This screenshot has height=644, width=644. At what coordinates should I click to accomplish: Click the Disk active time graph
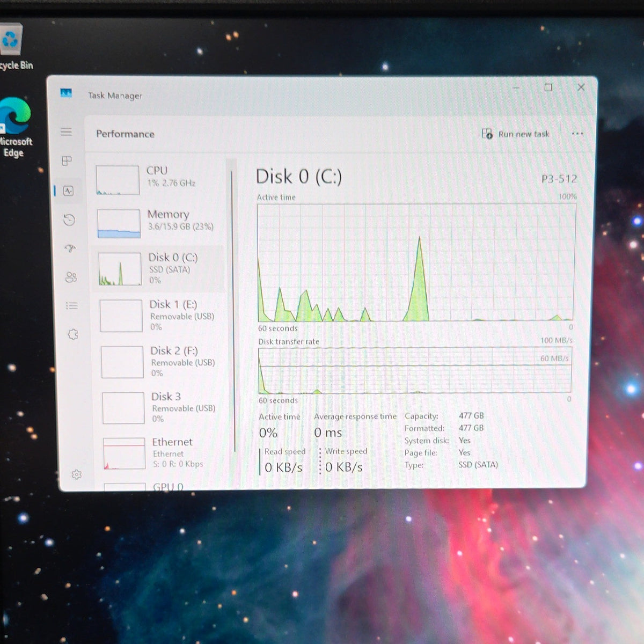[416, 262]
